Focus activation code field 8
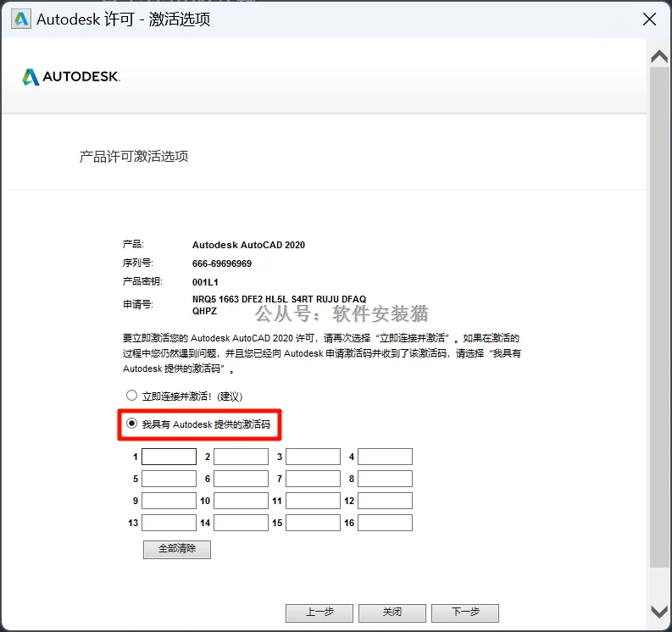 385,479
